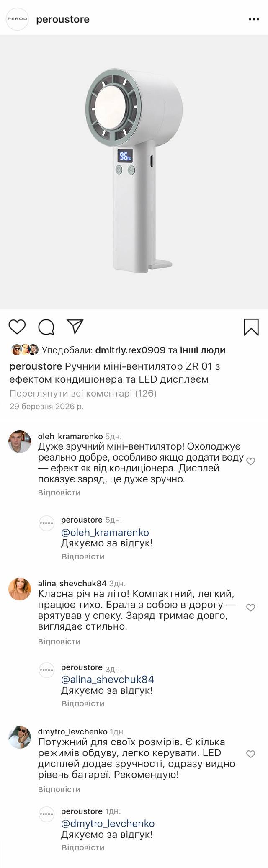Open the @alina_shevchuk84 mention link
This screenshot has height=868, width=268.
tap(108, 679)
